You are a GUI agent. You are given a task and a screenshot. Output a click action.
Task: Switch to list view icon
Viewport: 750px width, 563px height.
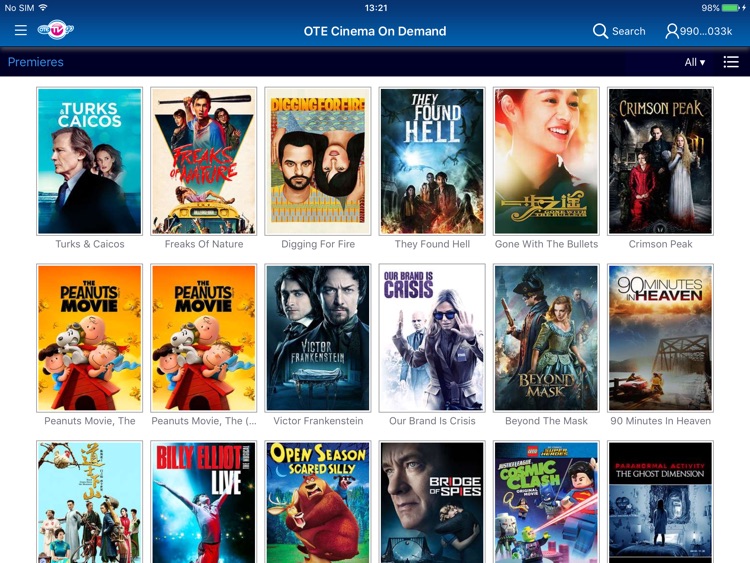click(731, 62)
